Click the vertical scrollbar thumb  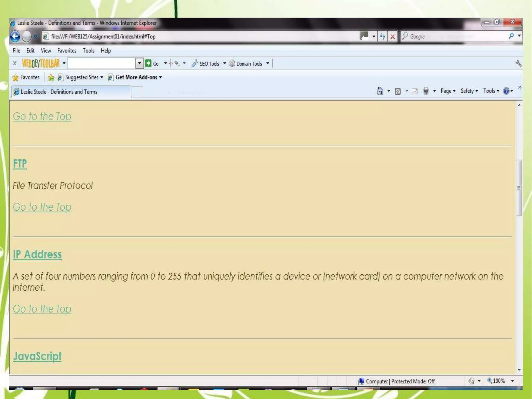[519, 188]
